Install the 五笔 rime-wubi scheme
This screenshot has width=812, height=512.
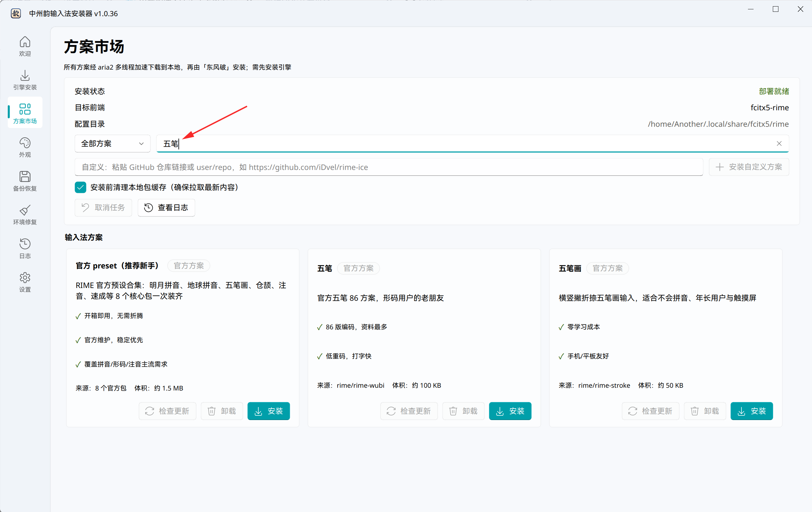pos(510,411)
